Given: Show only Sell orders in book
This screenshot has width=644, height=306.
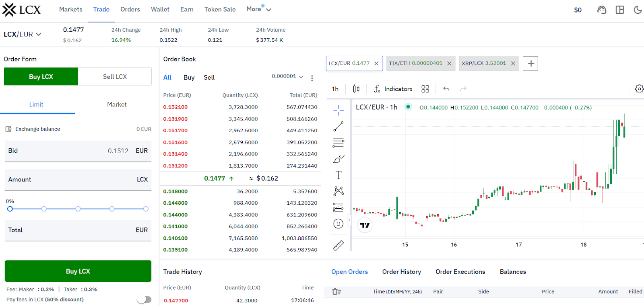Looking at the screenshot, I should coord(209,78).
